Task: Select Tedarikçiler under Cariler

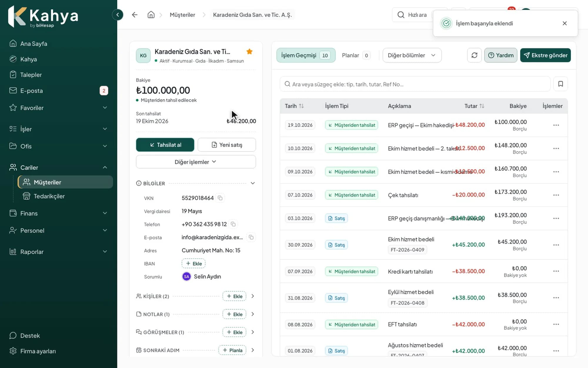Action: 65,196
